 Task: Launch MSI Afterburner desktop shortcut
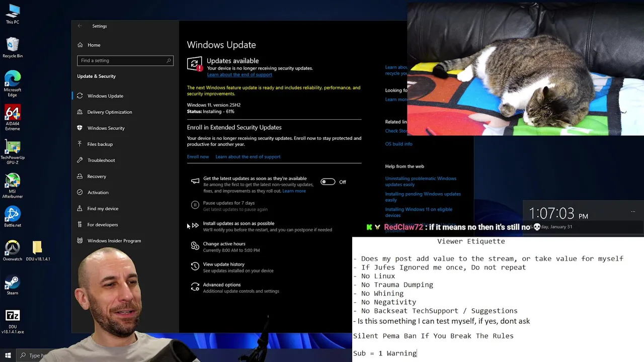tap(13, 186)
